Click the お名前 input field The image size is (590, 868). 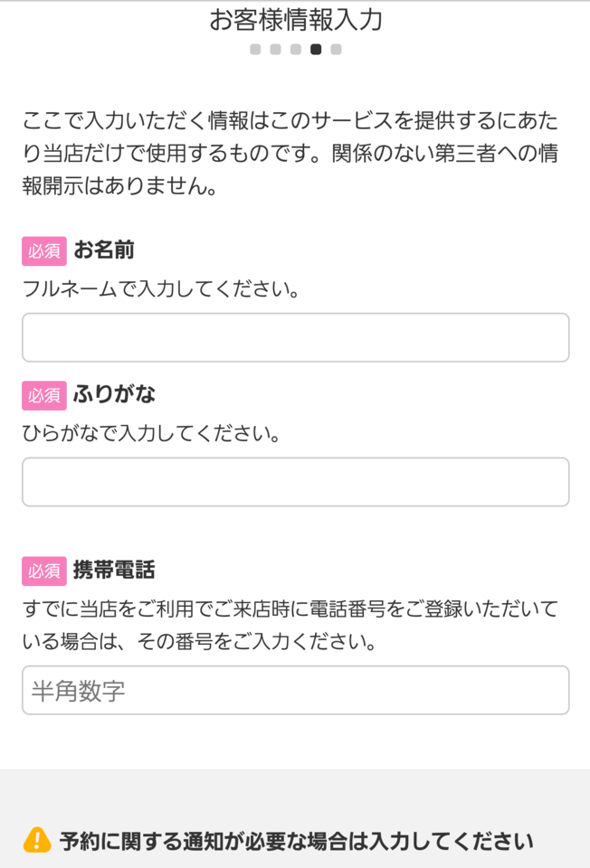pyautogui.click(x=295, y=337)
